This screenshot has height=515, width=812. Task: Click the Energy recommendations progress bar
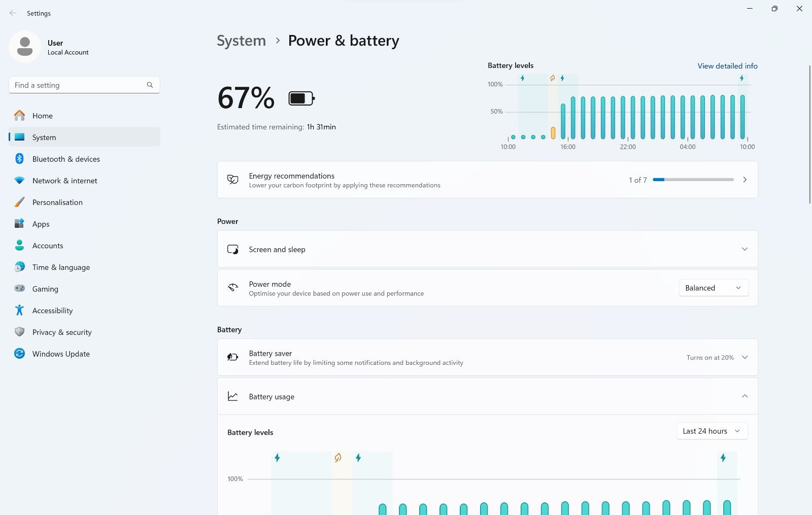click(x=693, y=180)
